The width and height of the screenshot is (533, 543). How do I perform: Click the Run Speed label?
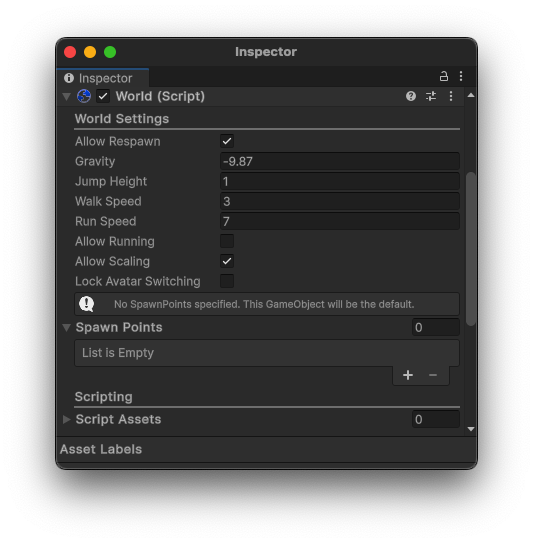click(106, 221)
